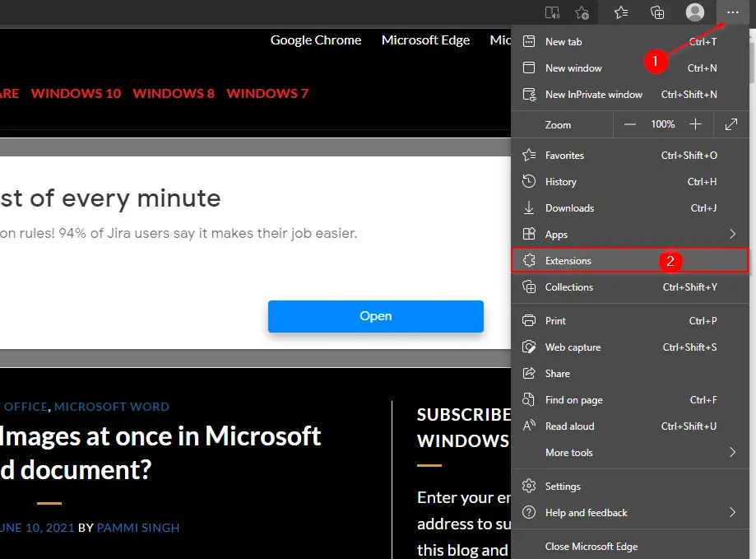The width and height of the screenshot is (756, 559).
Task: Open the profile avatar icon
Action: click(x=695, y=12)
